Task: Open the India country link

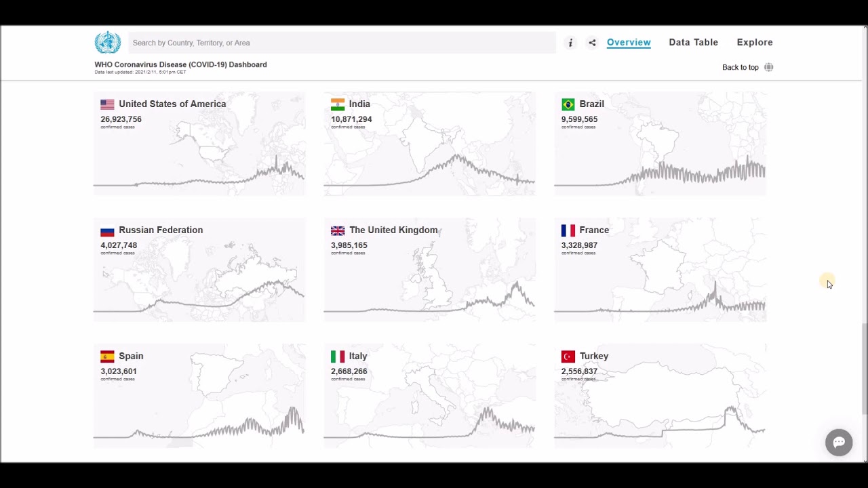Action: pyautogui.click(x=359, y=104)
